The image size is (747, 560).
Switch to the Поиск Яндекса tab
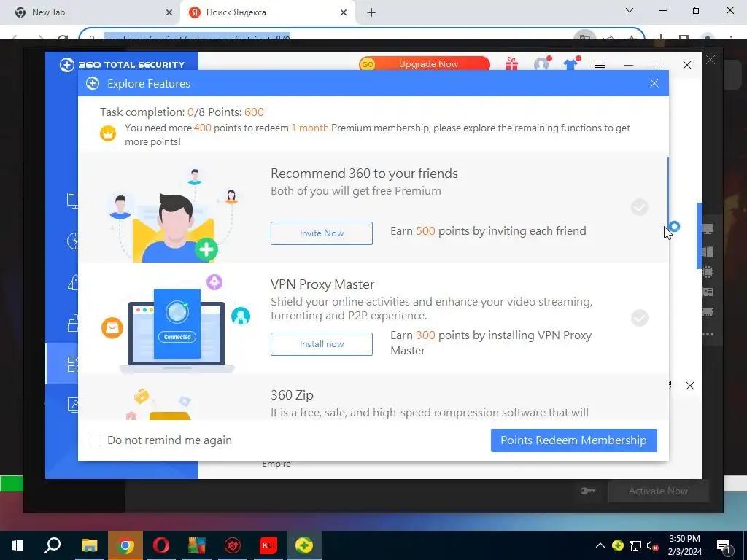268,12
